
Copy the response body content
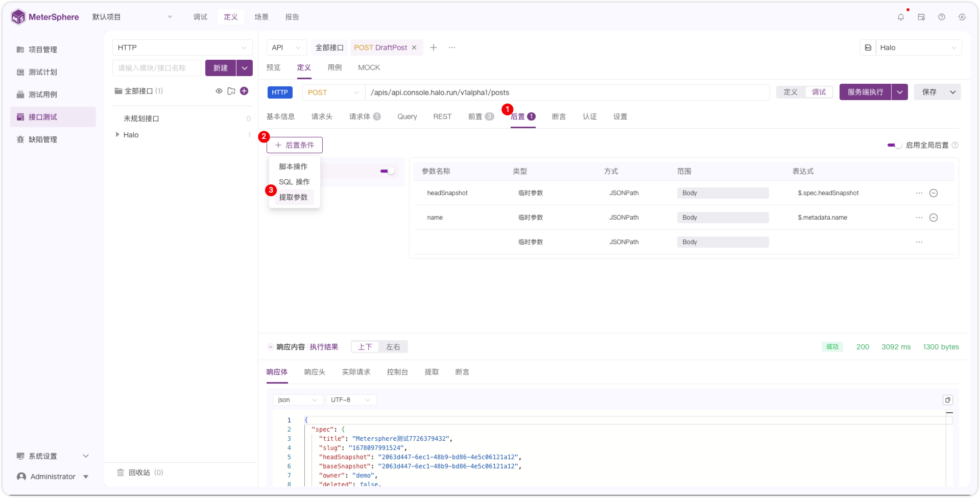948,400
